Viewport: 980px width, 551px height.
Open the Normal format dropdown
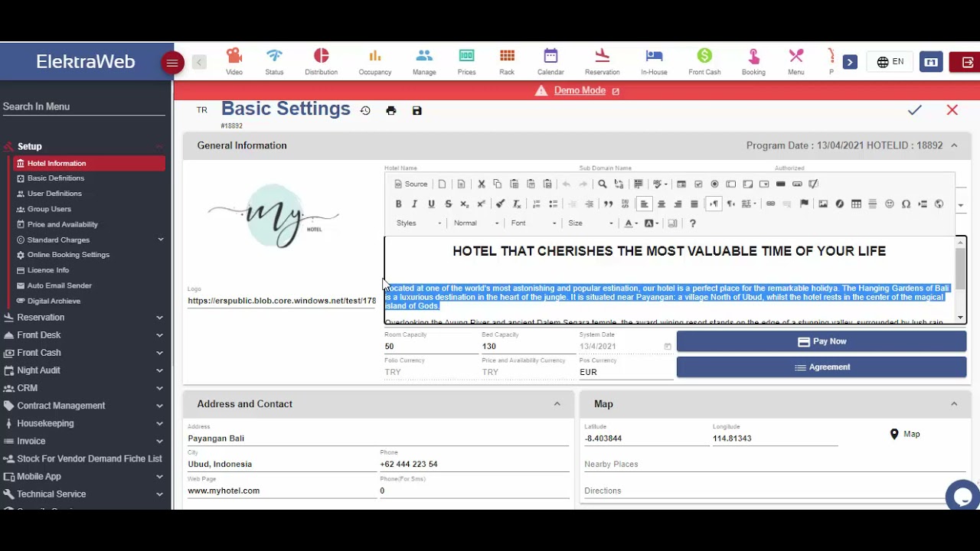(475, 223)
